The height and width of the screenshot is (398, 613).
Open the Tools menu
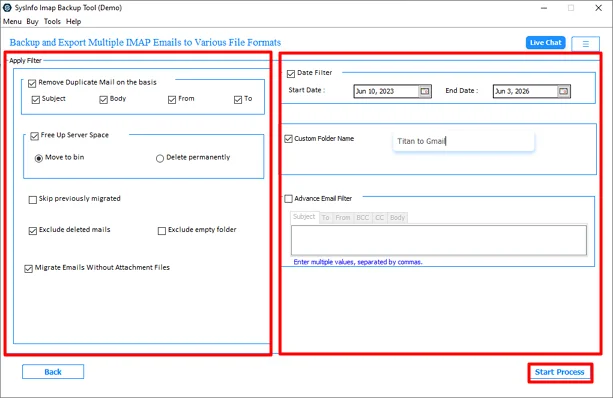[52, 22]
